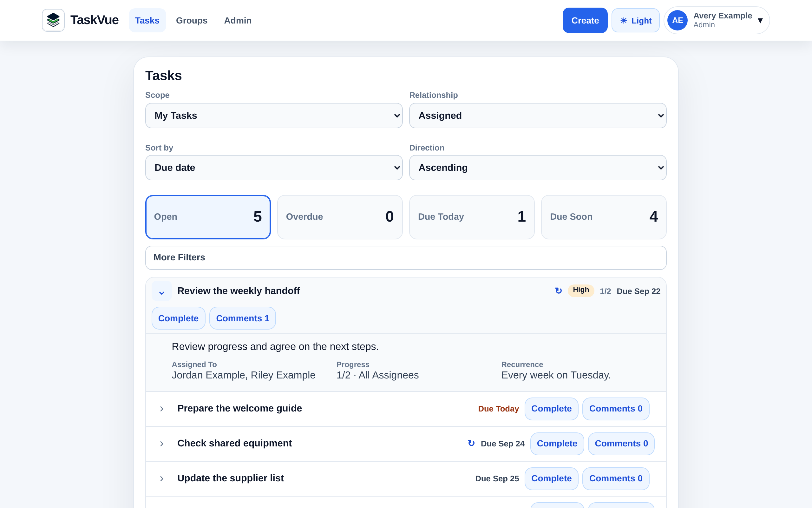The height and width of the screenshot is (508, 812).
Task: Click the Review the weekly handoff title
Action: (239, 291)
